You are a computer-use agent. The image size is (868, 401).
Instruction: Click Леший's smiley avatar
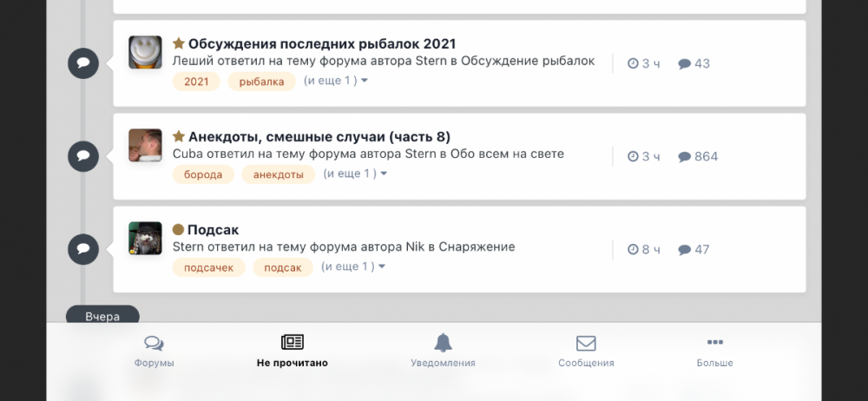(145, 52)
